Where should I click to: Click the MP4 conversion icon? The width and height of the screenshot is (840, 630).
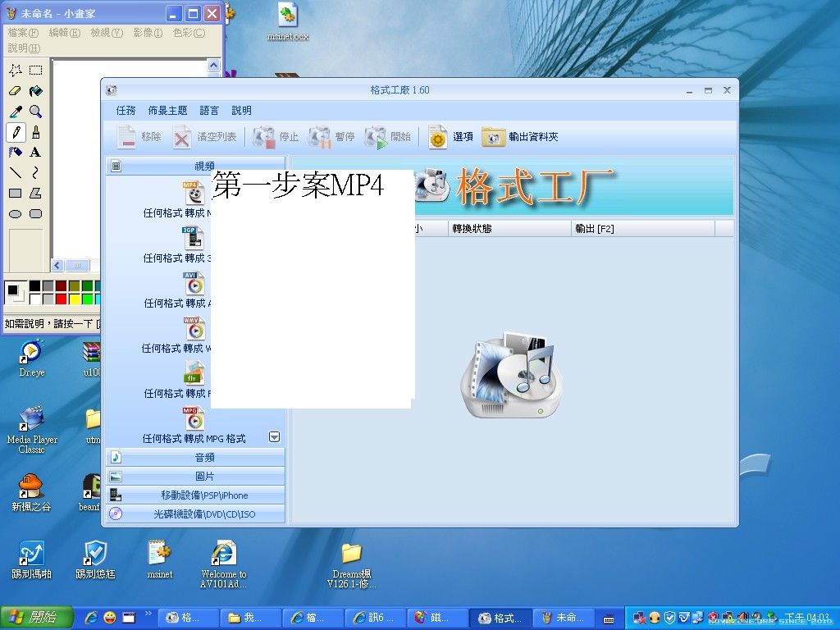pyautogui.click(x=194, y=193)
